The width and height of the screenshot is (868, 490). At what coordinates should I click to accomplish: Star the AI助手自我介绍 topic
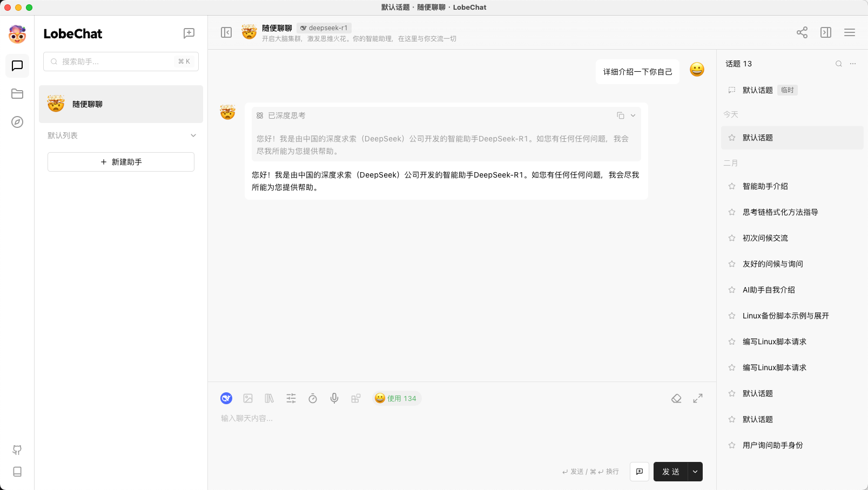[732, 290]
